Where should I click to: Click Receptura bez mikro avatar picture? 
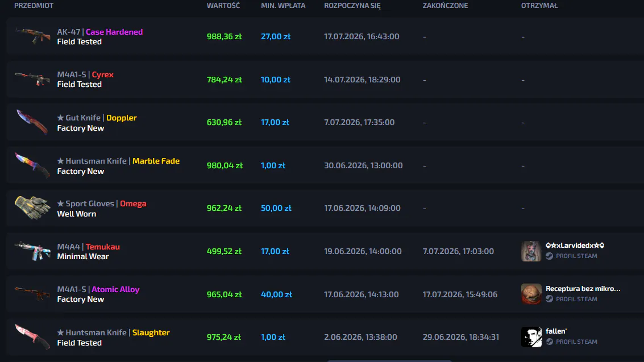pyautogui.click(x=531, y=294)
